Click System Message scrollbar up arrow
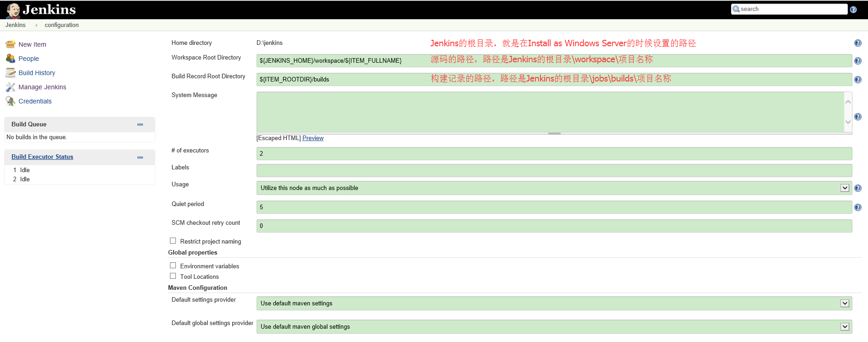This screenshot has width=868, height=342. coord(848,102)
